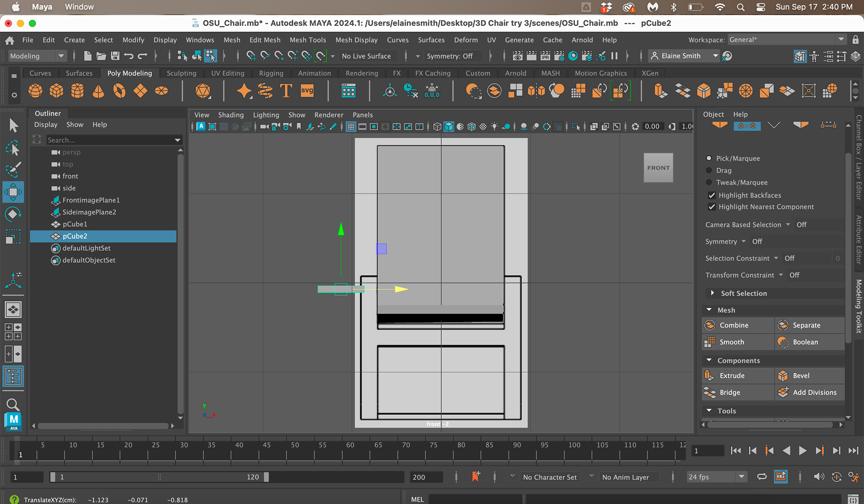Click the Combine mesh button
This screenshot has height=504, width=864.
738,325
